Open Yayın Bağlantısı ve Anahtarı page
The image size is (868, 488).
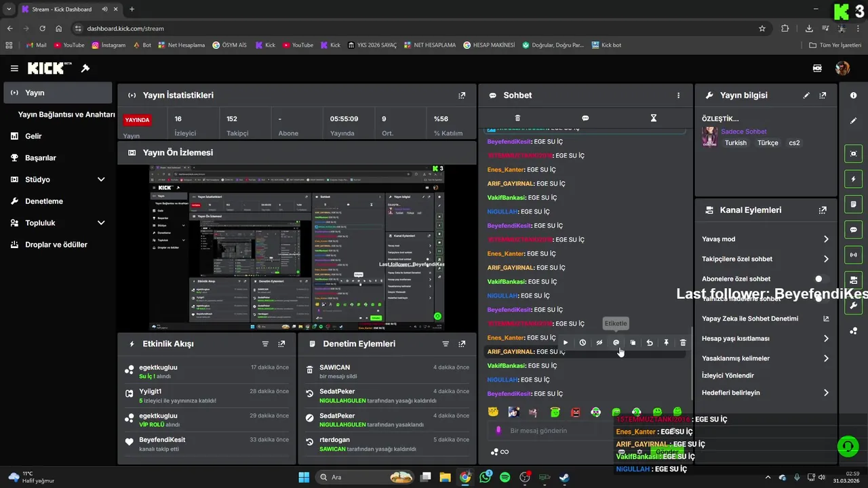coord(66,115)
